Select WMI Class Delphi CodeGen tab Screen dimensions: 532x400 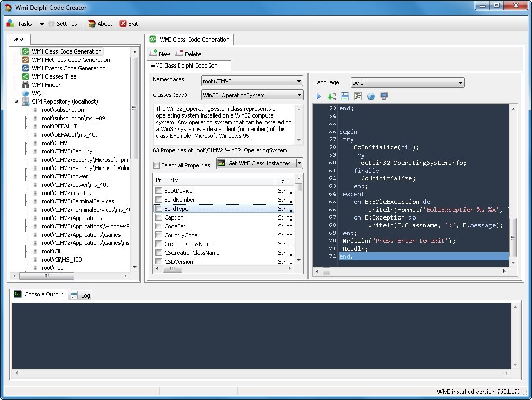point(189,66)
